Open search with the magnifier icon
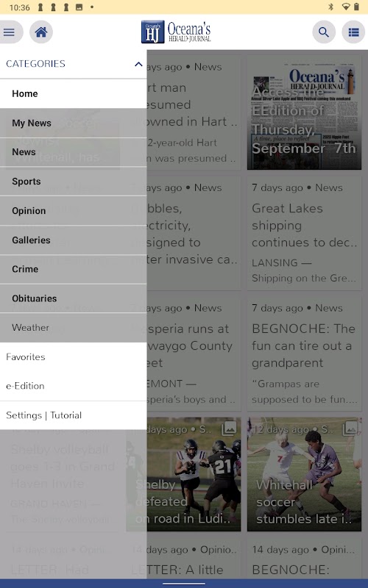This screenshot has width=368, height=588. [324, 32]
